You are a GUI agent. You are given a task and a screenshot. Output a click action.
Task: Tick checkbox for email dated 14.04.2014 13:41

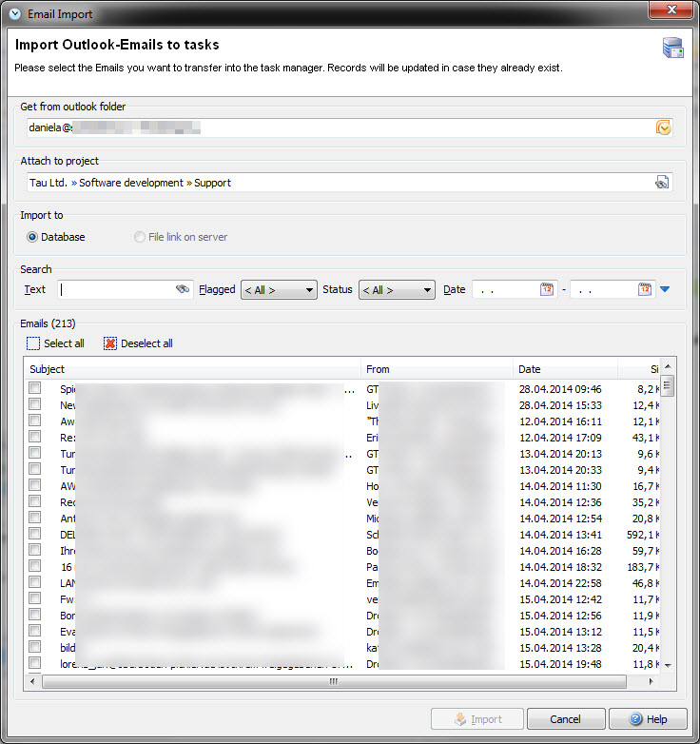(x=35, y=534)
